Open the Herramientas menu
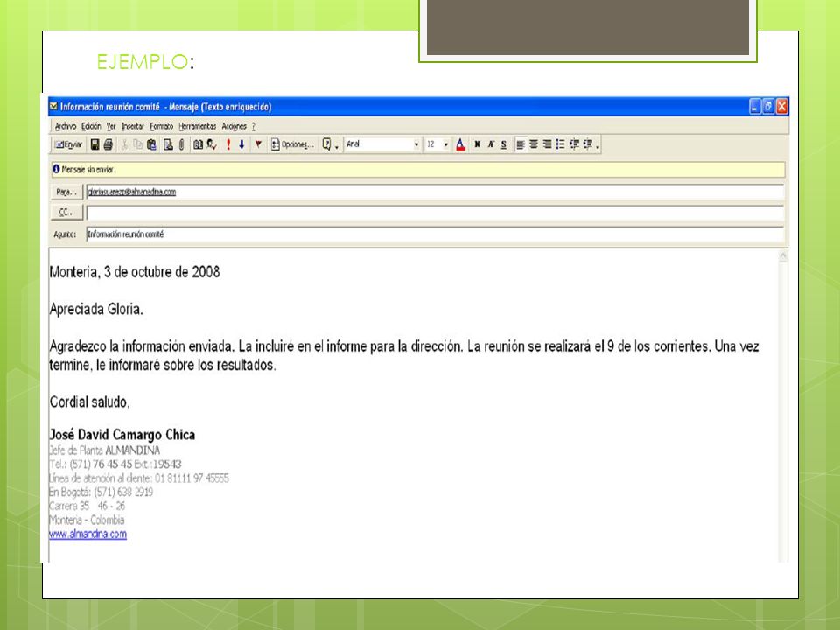Screen dimensions: 840x630 point(197,126)
